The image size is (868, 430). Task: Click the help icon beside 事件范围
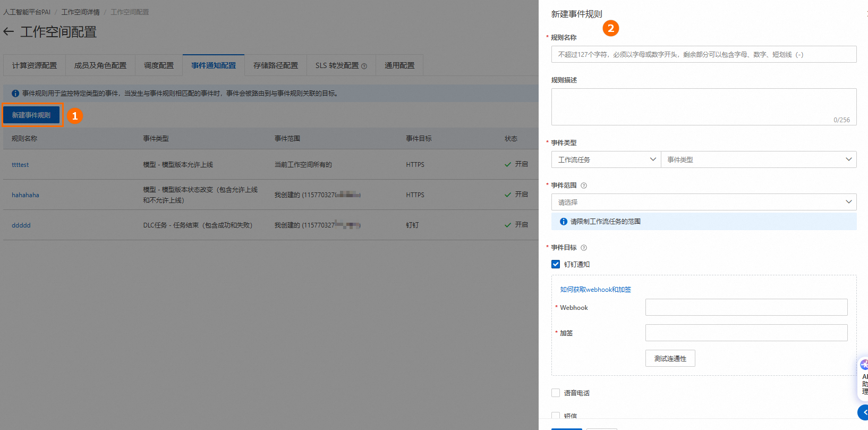pos(584,186)
